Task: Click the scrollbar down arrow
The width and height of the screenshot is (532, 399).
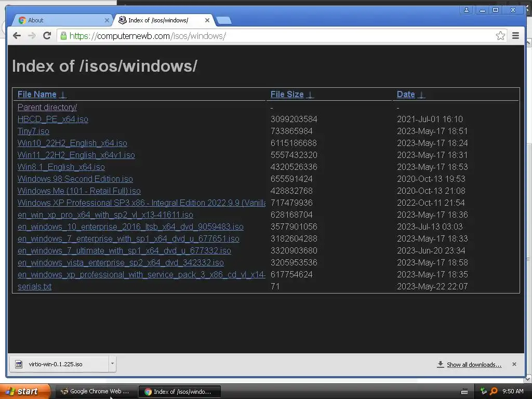Action: point(528,378)
